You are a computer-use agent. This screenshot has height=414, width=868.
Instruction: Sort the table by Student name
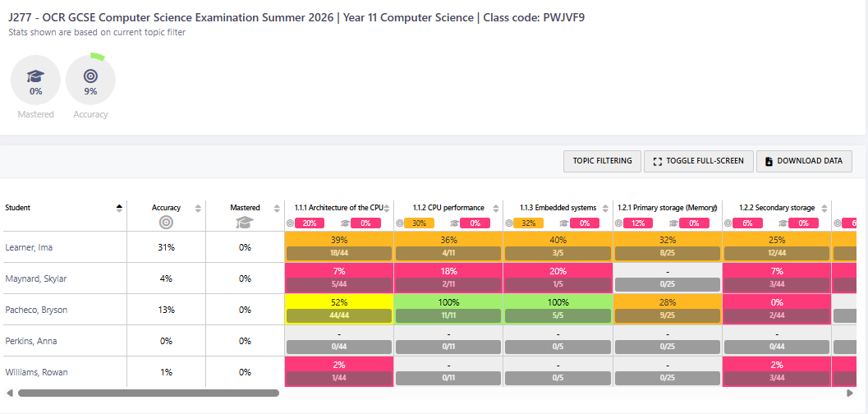click(120, 208)
